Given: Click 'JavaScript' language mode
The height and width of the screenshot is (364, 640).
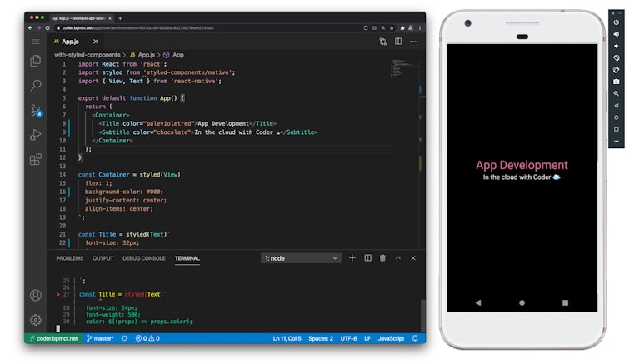Looking at the screenshot, I should [391, 338].
